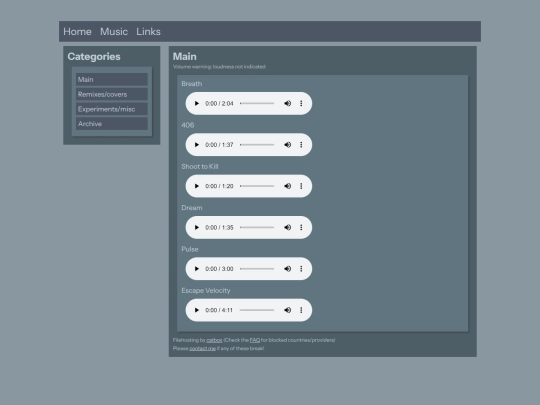The image size is (540, 405).
Task: Click the Dream track seek bar
Action: 257,227
